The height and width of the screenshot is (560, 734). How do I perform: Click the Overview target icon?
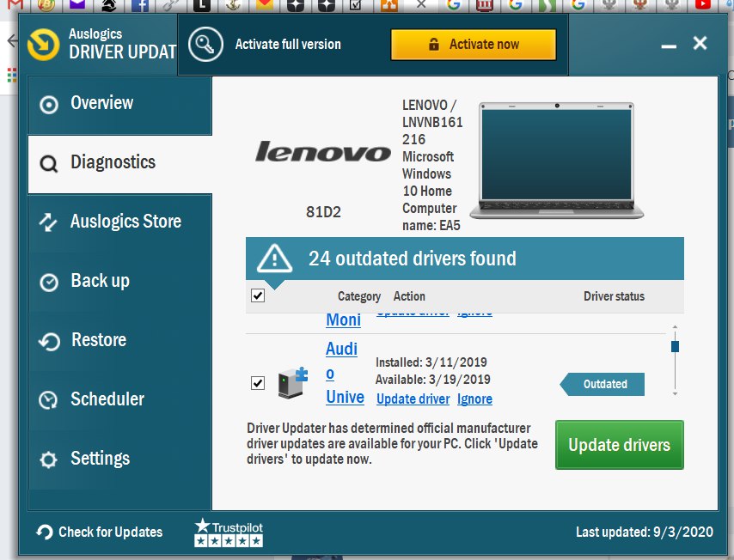[49, 104]
